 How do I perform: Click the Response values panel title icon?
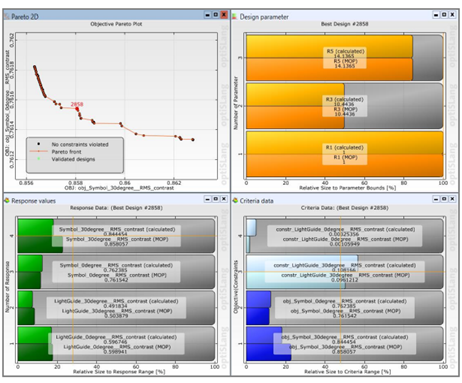click(x=7, y=201)
